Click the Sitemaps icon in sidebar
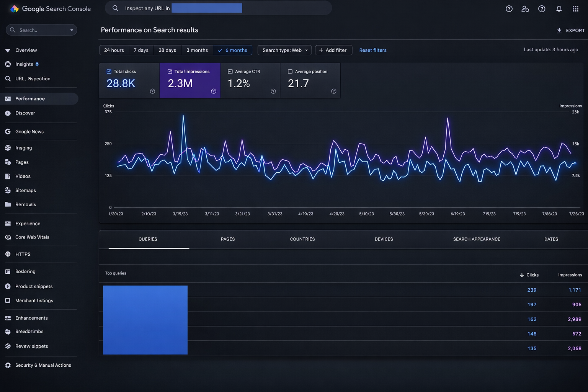588x392 pixels. [8, 190]
